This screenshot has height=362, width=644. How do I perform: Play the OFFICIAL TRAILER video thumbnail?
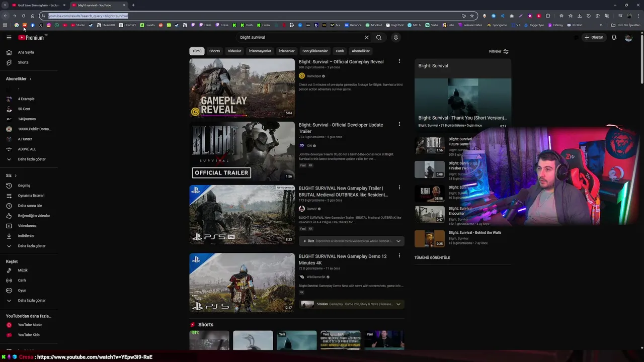[242, 151]
